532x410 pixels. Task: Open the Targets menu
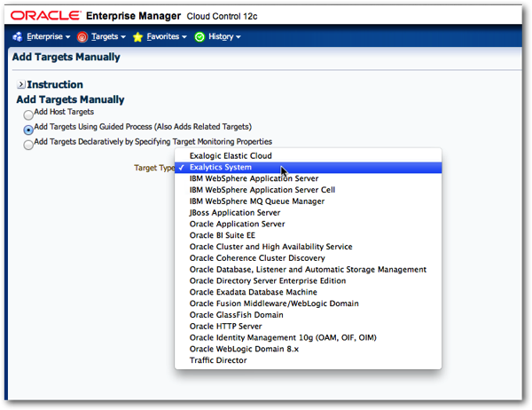pyautogui.click(x=108, y=36)
